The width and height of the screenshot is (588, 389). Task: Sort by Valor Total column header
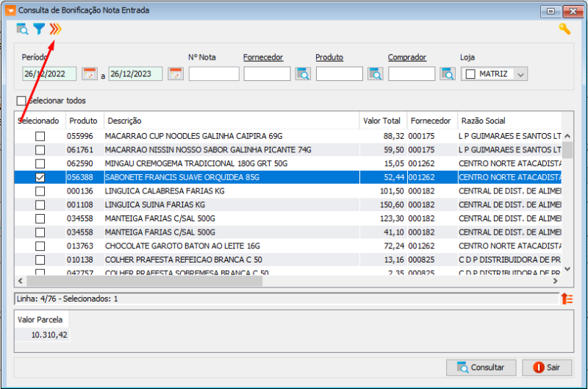click(383, 121)
